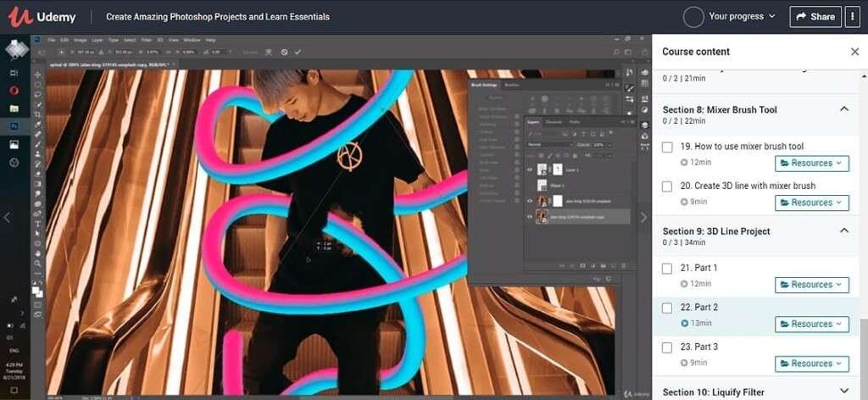Select the Lasso tool
Viewport: 868px width, 400px height.
click(x=37, y=95)
